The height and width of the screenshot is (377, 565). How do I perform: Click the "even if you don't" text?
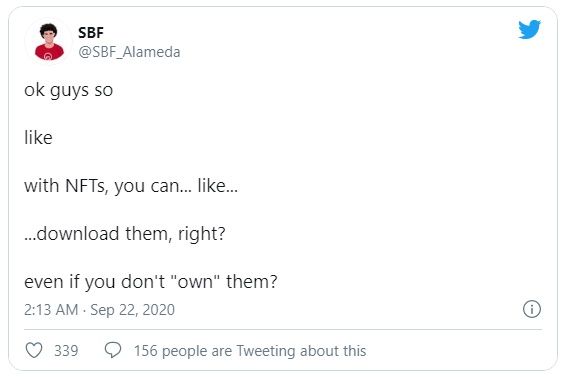click(x=95, y=281)
